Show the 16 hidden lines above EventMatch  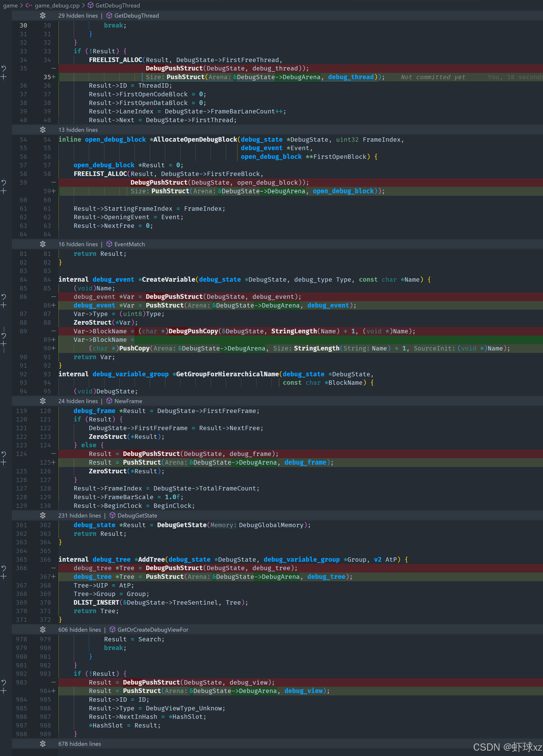43,244
